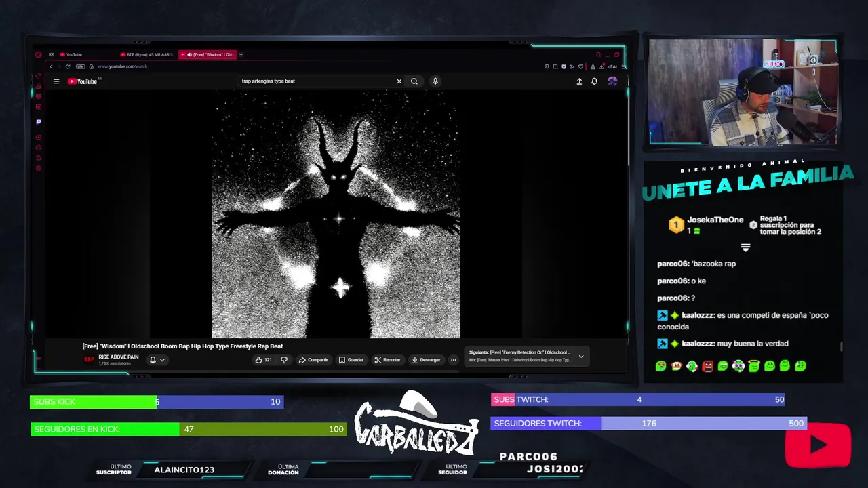
Task: Expand the Siguiente playlist queue chevron
Action: (x=581, y=357)
